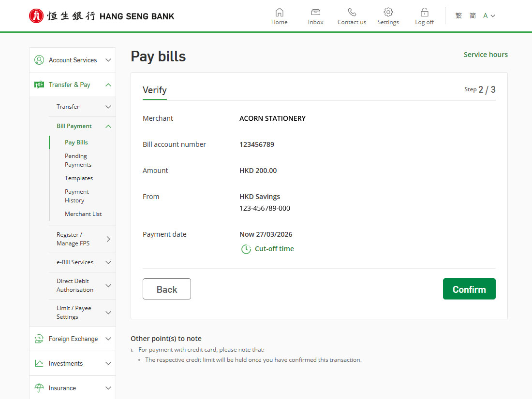532x399 pixels.
Task: Click the Foreign Exchange icon
Action: click(x=39, y=339)
